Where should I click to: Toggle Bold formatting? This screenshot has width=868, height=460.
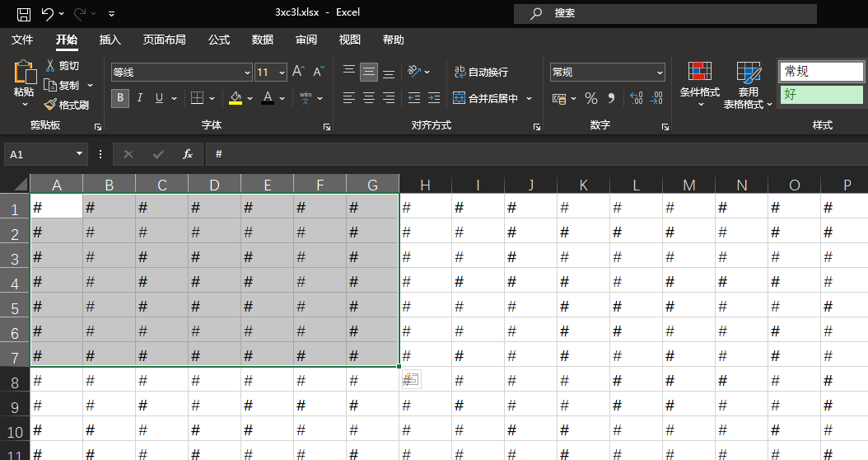tap(120, 98)
